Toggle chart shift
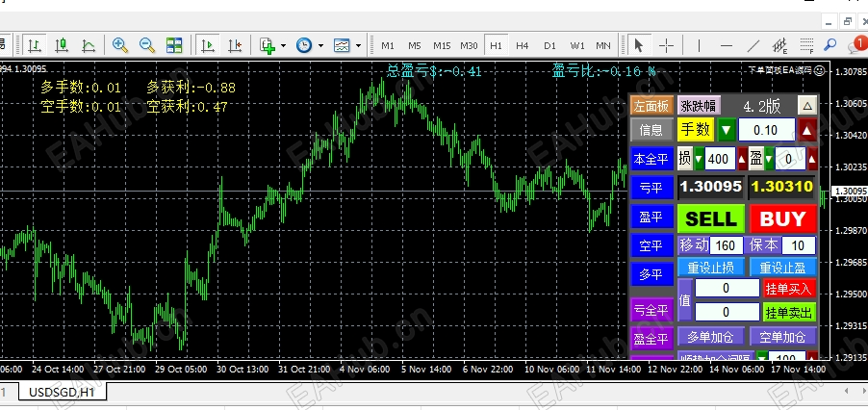The height and width of the screenshot is (410, 868). pos(235,45)
